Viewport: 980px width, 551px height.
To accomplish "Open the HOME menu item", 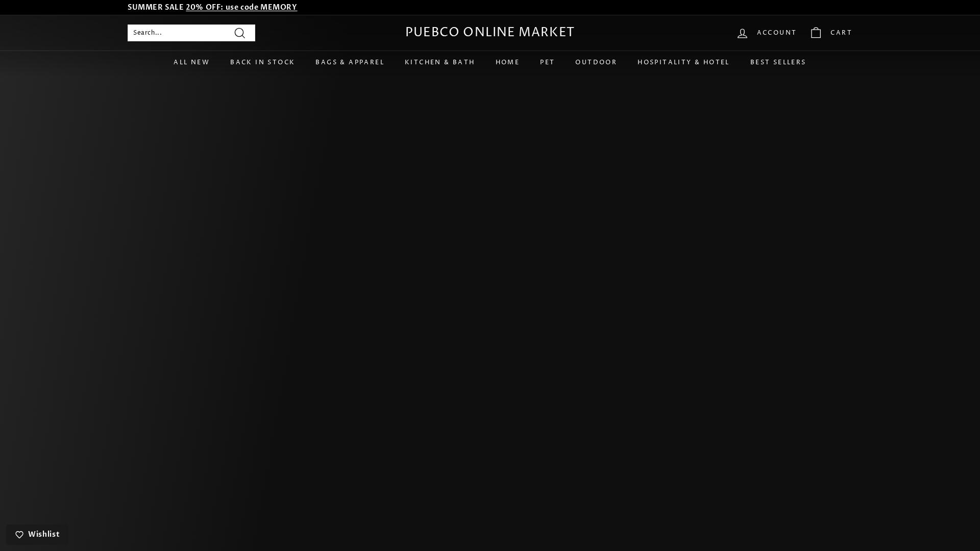I will [507, 63].
